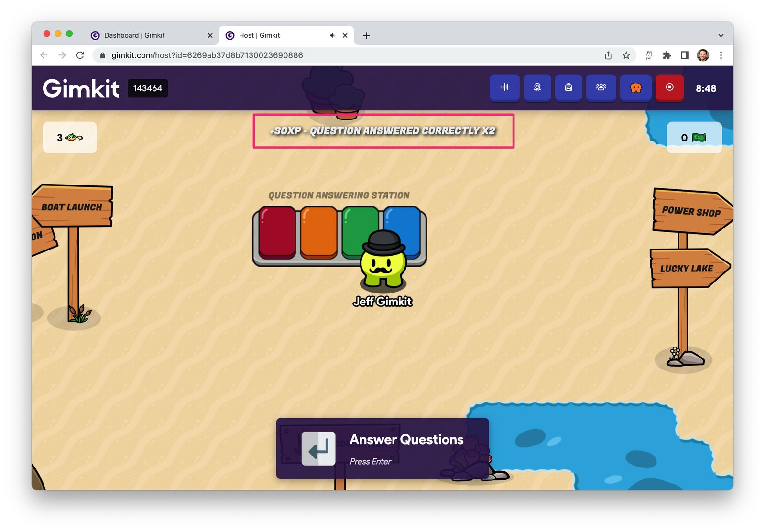765x532 pixels.
Task: Reload the Gimkit host page
Action: pyautogui.click(x=80, y=55)
